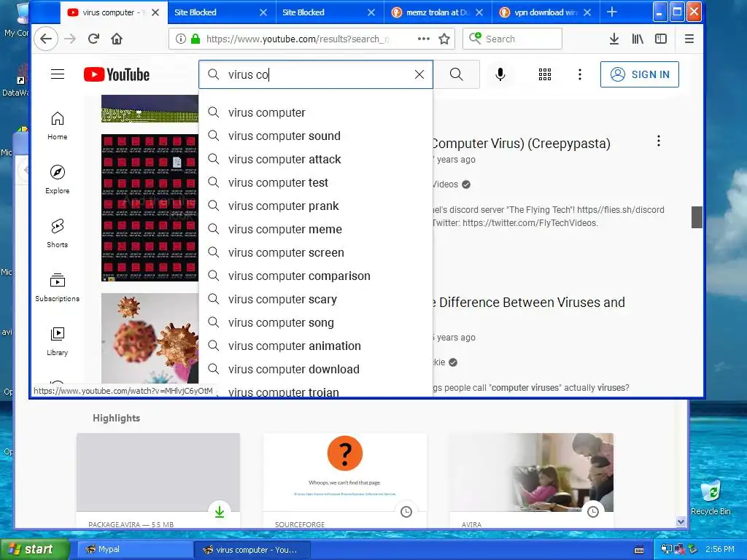Open Subscriptions in YouTube sidebar
Screen dimensions: 747x560
pyautogui.click(x=57, y=287)
